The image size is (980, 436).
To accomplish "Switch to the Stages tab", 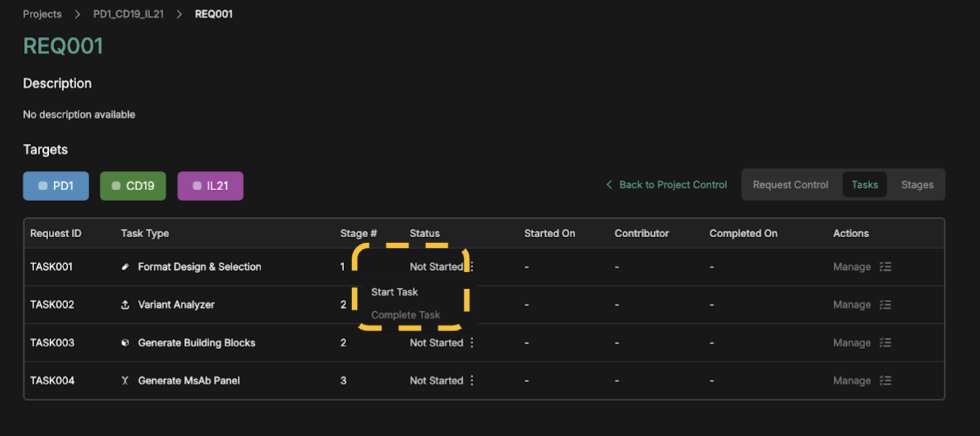I will click(917, 185).
